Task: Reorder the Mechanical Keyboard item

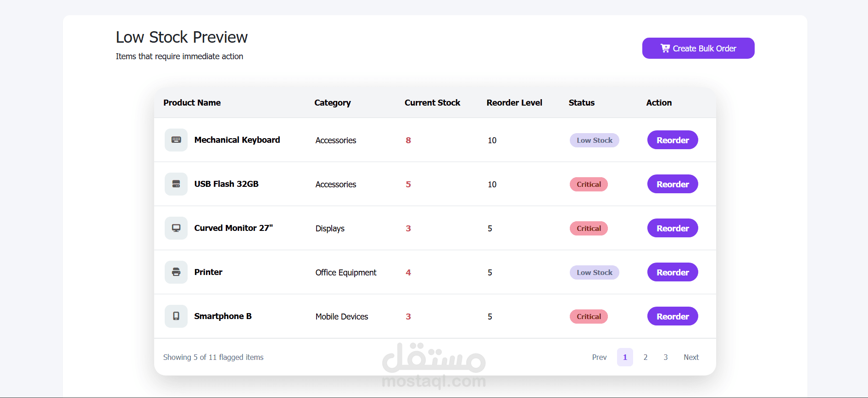Action: (673, 140)
